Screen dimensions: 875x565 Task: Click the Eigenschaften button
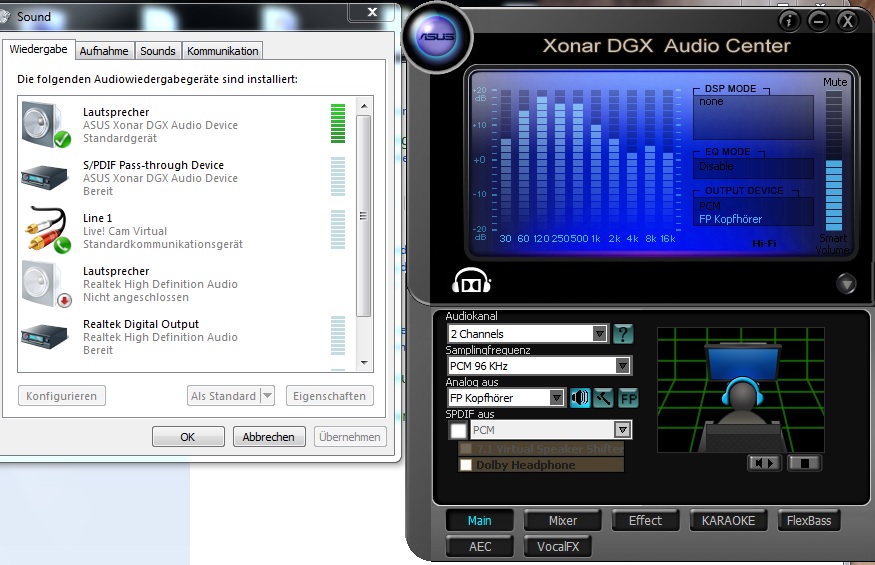tap(329, 396)
